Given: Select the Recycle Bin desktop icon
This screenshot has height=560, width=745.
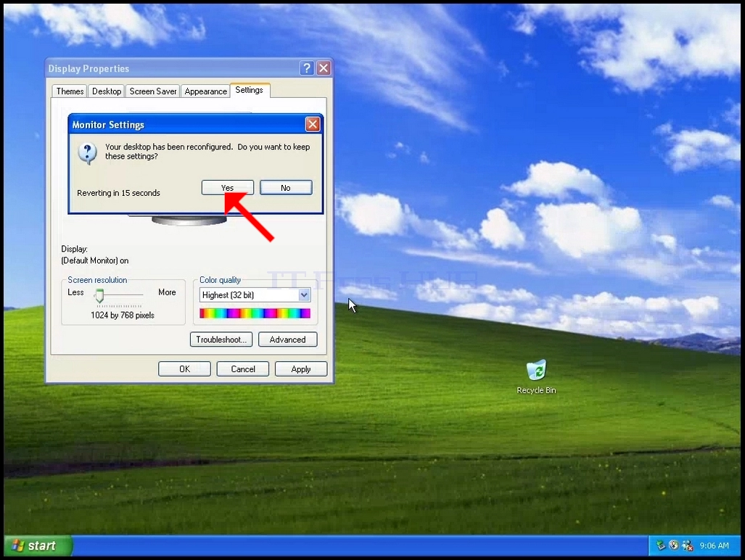Looking at the screenshot, I should coord(536,377).
